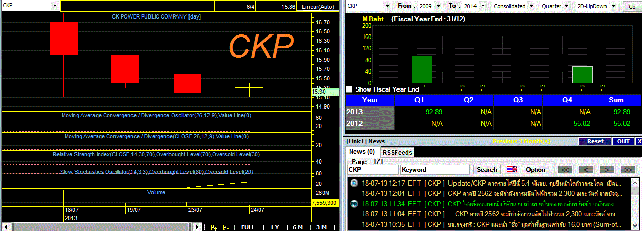Click the Slow Stochastics Oscillator indicator label
Image resolution: width=644 pixels, height=235 pixels.
156,172
